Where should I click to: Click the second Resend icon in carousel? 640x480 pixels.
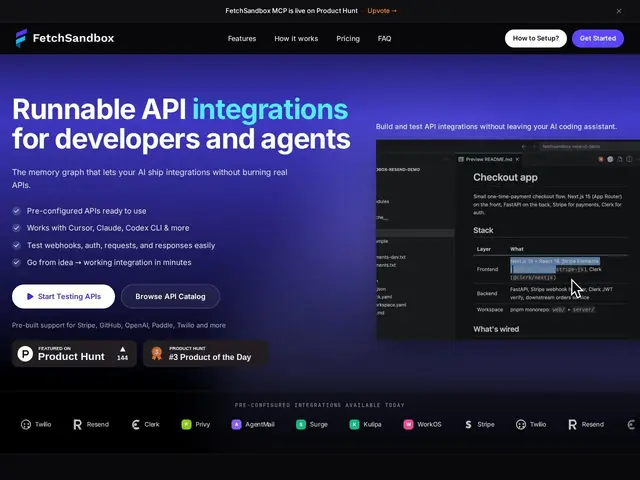tap(573, 424)
